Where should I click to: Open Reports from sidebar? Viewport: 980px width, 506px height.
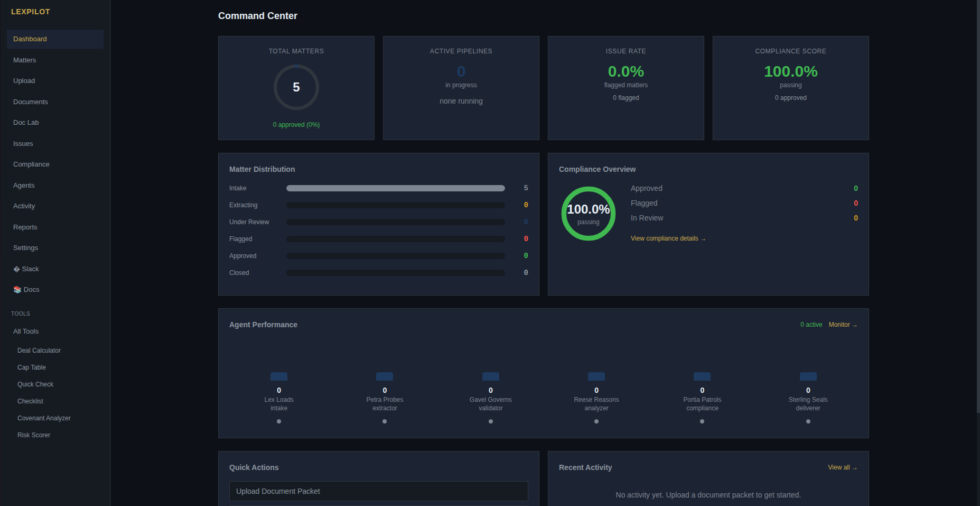55,227
